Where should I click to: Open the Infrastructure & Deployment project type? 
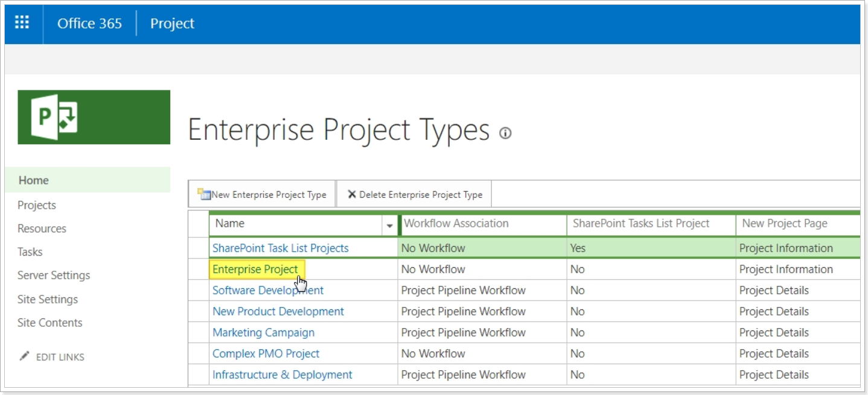click(282, 374)
